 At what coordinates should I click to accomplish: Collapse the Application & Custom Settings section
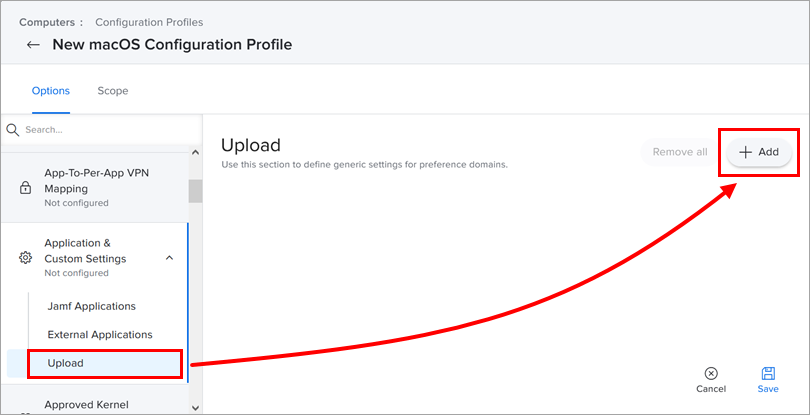(169, 258)
